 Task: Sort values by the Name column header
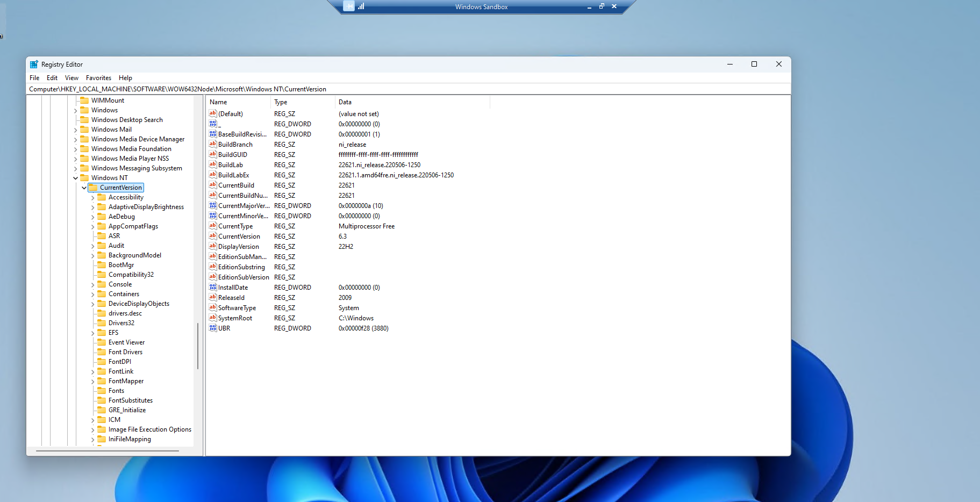click(x=238, y=102)
